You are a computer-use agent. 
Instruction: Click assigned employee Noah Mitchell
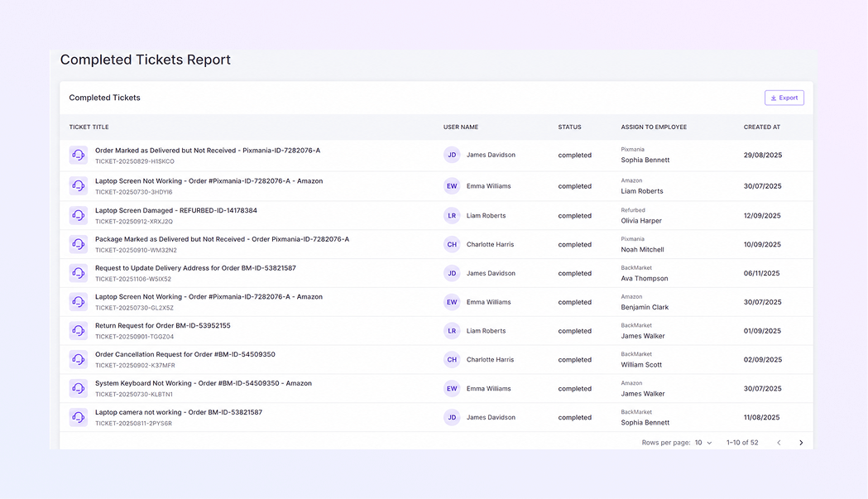point(642,249)
